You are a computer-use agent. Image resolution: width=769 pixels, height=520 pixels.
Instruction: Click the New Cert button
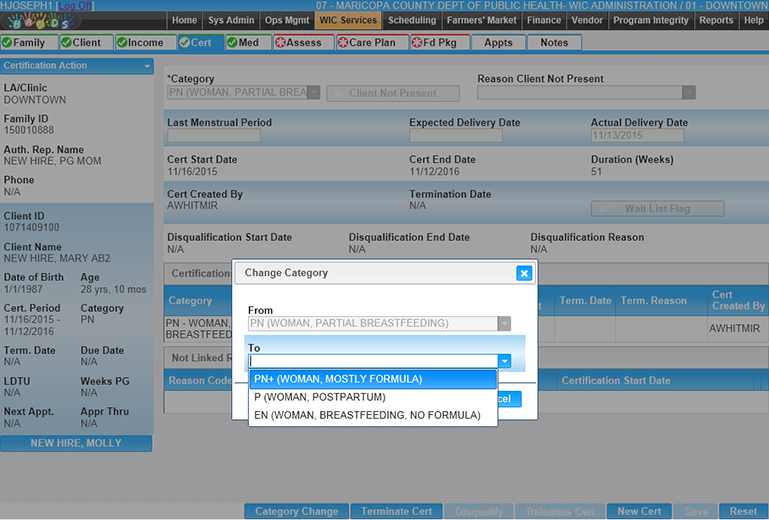click(639, 511)
